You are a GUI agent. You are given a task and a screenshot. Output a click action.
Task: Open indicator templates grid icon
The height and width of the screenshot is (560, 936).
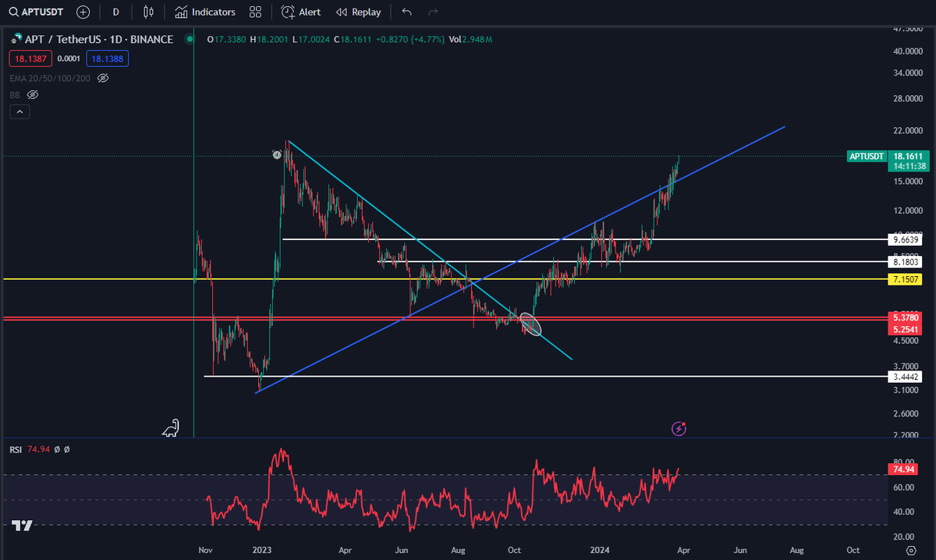point(255,12)
